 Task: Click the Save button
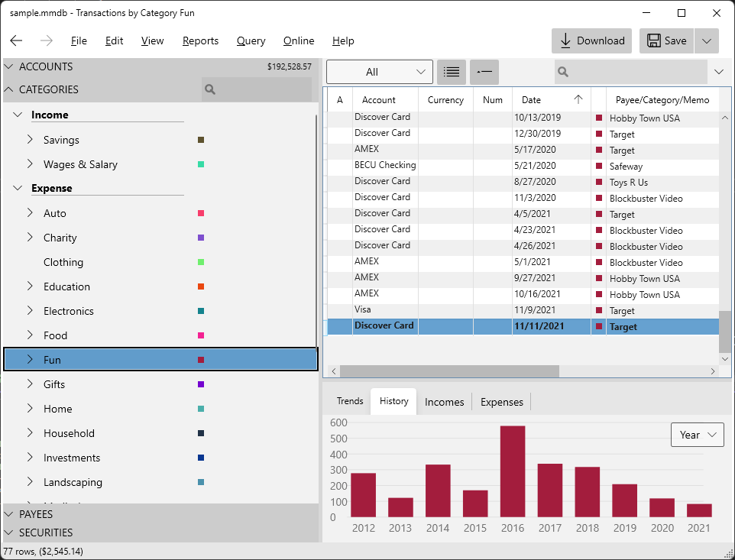click(666, 40)
